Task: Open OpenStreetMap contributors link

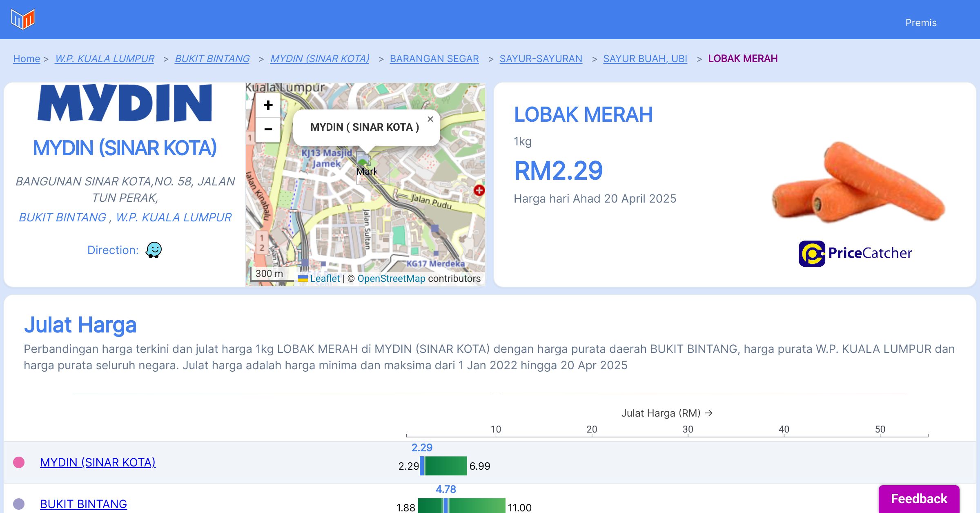Action: pos(391,279)
